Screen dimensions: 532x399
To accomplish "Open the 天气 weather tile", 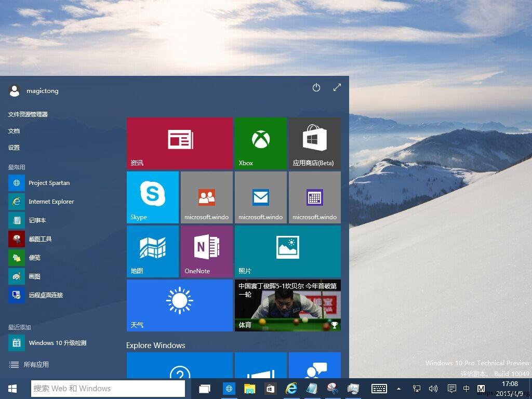I will pyautogui.click(x=179, y=305).
